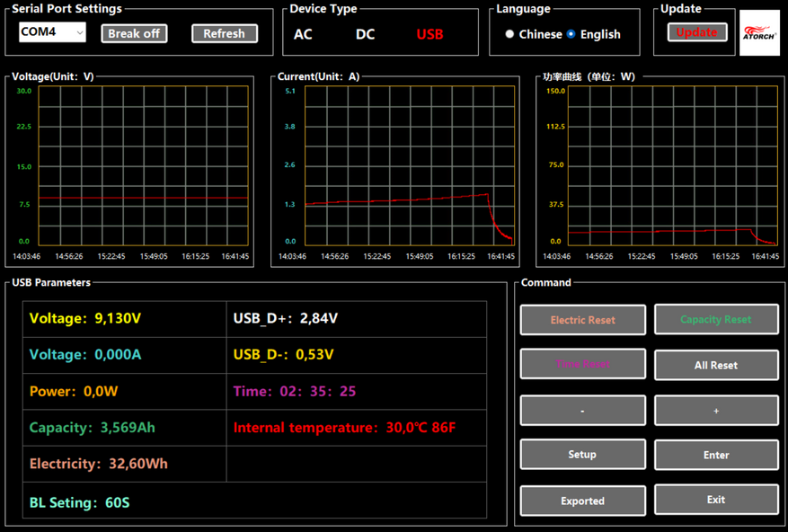This screenshot has height=532, width=788.
Task: Click the All Reset button
Action: (716, 365)
